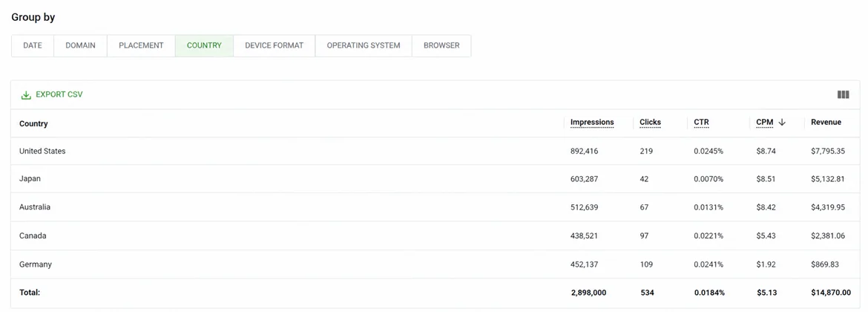Click impressions value 438,521
The width and height of the screenshot is (868, 312).
click(584, 235)
